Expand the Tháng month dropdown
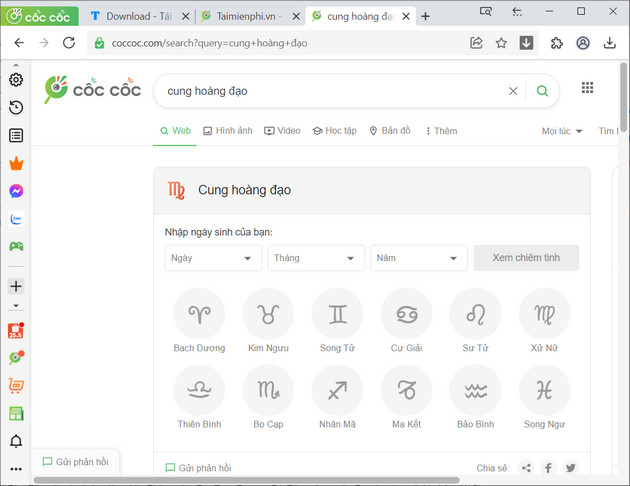The image size is (630, 486). click(315, 258)
